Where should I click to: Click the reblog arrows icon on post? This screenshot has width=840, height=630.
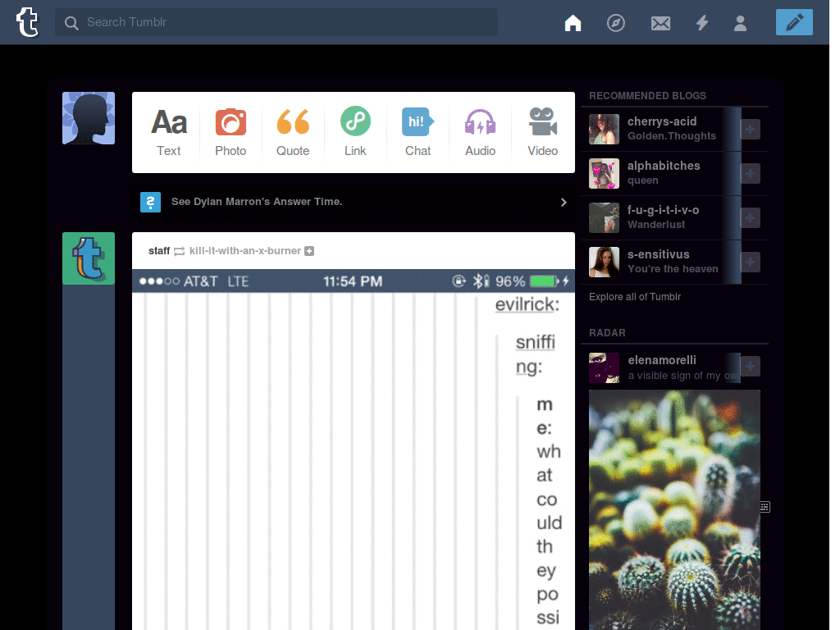point(180,251)
